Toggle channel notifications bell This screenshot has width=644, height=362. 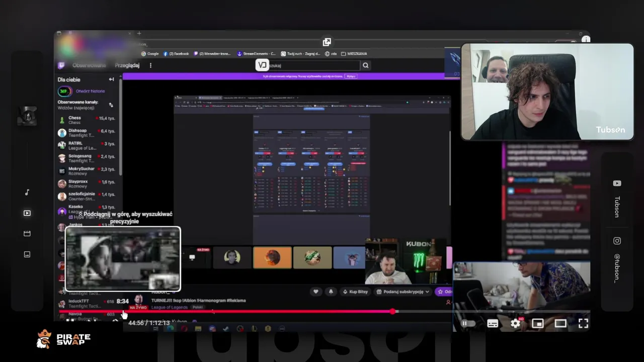tap(331, 292)
